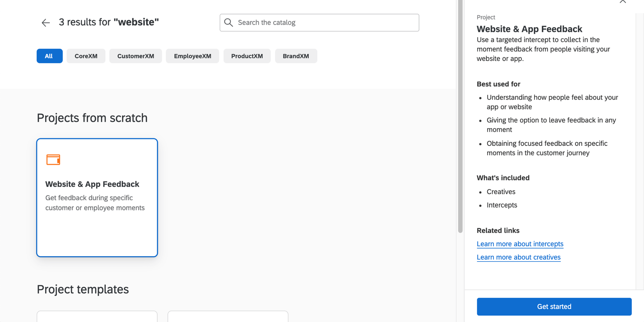Click the Intercepts list item
Viewport: 644px width, 322px height.
[502, 205]
